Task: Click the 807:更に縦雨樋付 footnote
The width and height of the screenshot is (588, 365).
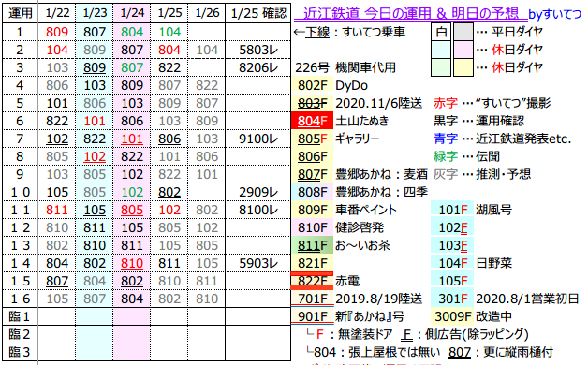Action: (x=501, y=352)
